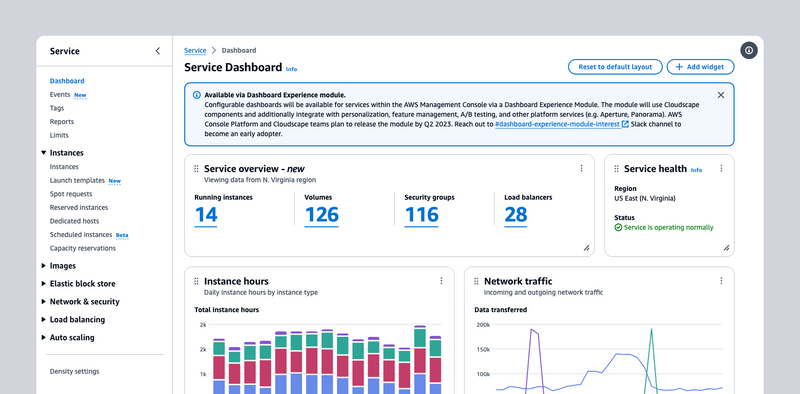Open Service health widget options menu
Screen dimensions: 800x394
point(721,168)
